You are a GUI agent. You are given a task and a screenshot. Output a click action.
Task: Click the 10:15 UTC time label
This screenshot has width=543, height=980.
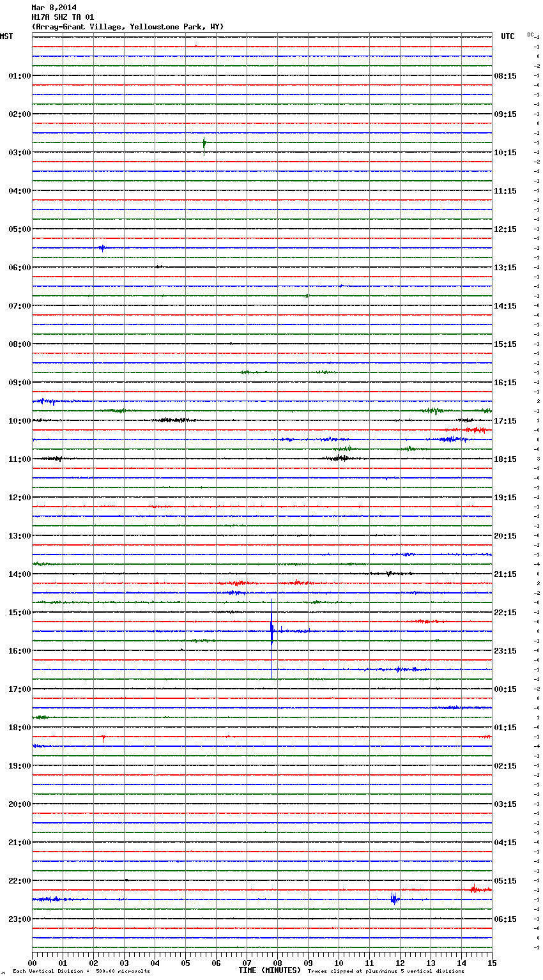click(x=505, y=153)
